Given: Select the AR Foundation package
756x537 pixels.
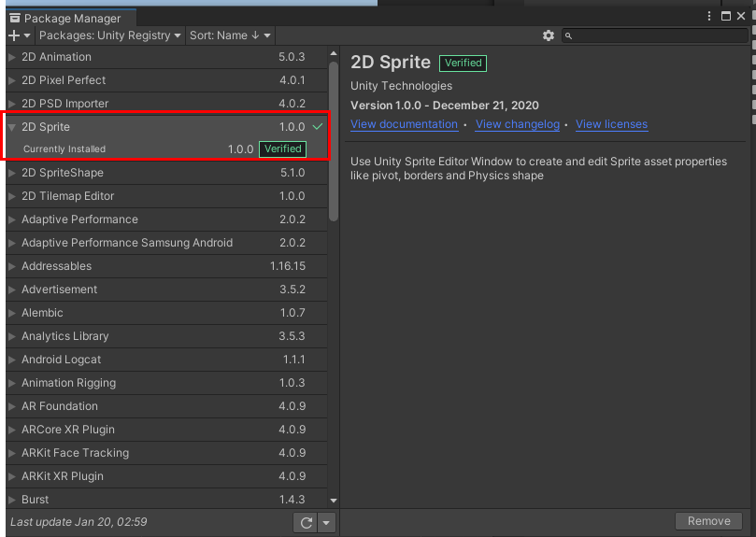Looking at the screenshot, I should pyautogui.click(x=166, y=406).
